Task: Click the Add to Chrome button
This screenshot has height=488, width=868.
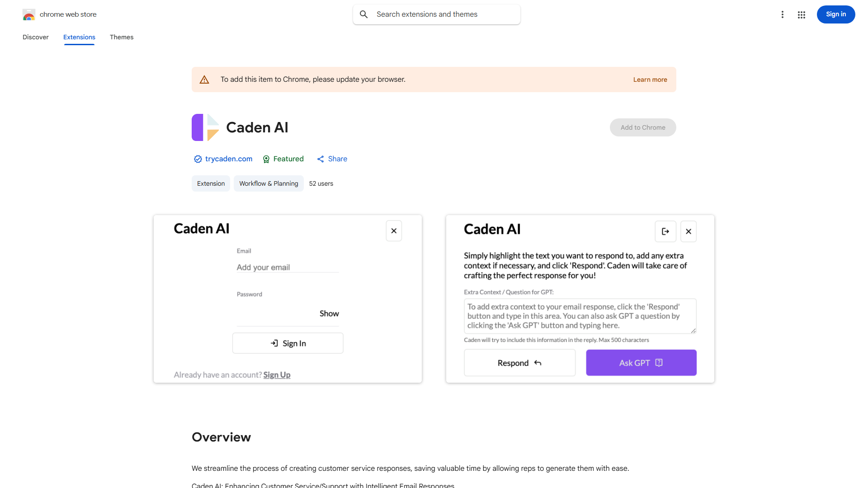Action: 642,127
